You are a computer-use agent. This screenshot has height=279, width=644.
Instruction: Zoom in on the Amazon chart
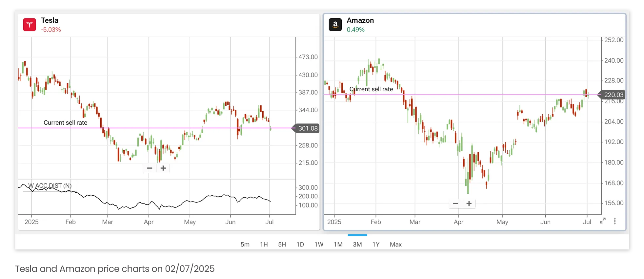pos(469,203)
